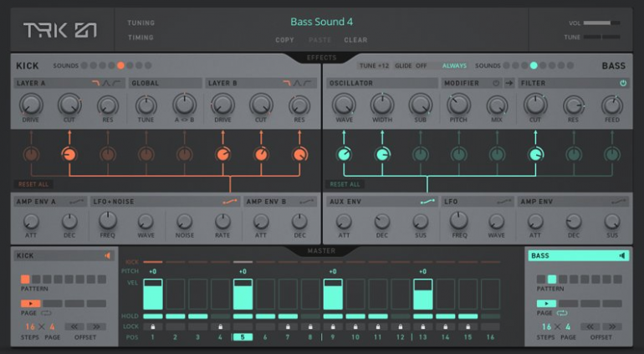Viewport: 644px width, 354px height.
Task: Open the Effects tab
Action: pyautogui.click(x=321, y=58)
